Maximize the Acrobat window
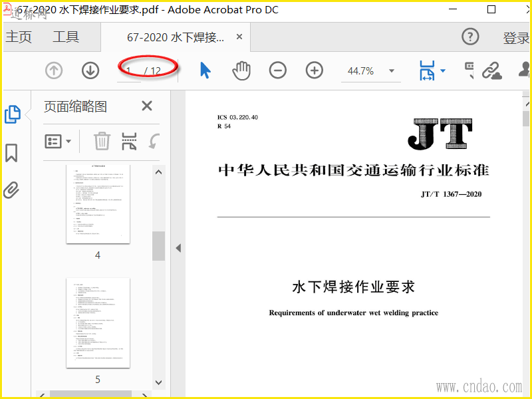Screen dimensions: 532x399 (x=491, y=9)
